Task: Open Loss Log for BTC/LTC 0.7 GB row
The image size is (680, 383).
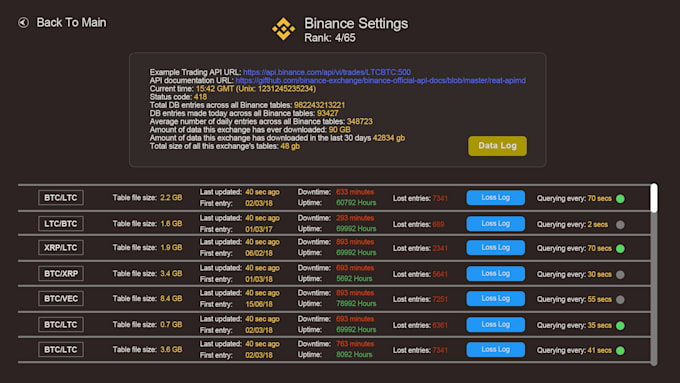Action: [x=496, y=324]
